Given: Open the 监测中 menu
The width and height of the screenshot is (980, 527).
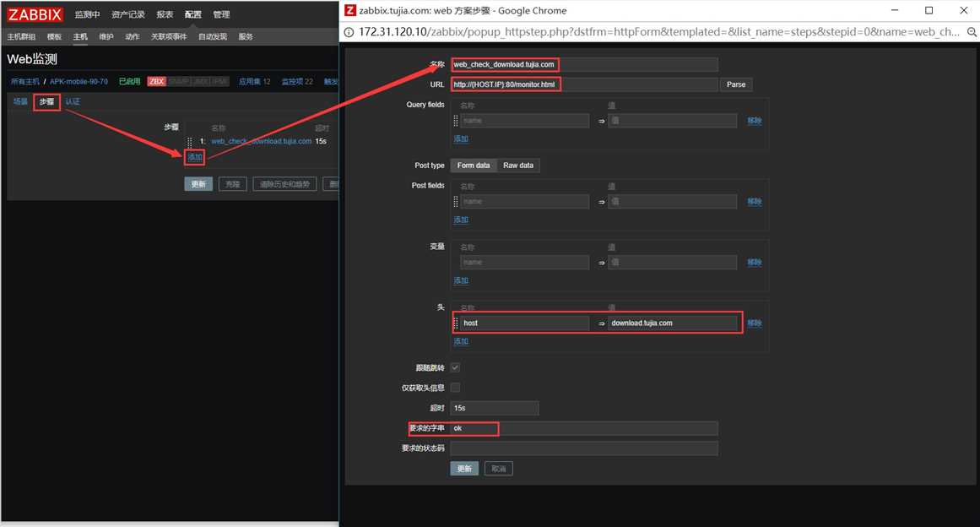Looking at the screenshot, I should [x=87, y=14].
